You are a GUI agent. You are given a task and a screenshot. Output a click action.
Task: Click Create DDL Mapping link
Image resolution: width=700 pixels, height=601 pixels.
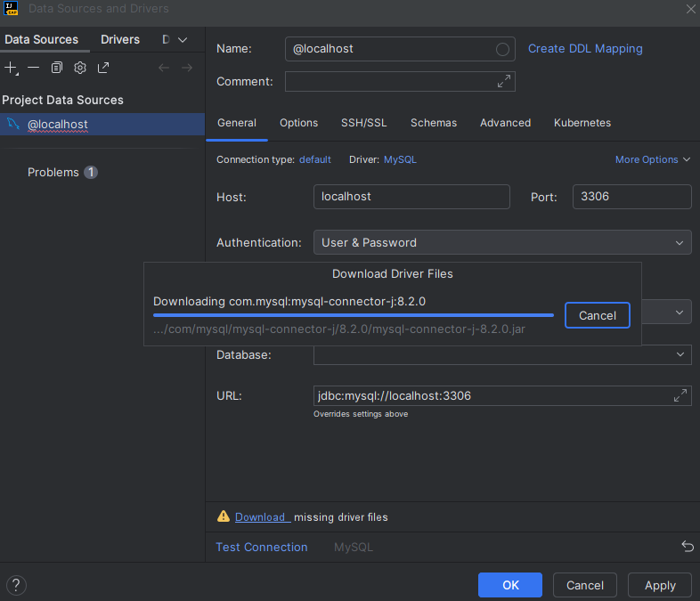tap(585, 49)
